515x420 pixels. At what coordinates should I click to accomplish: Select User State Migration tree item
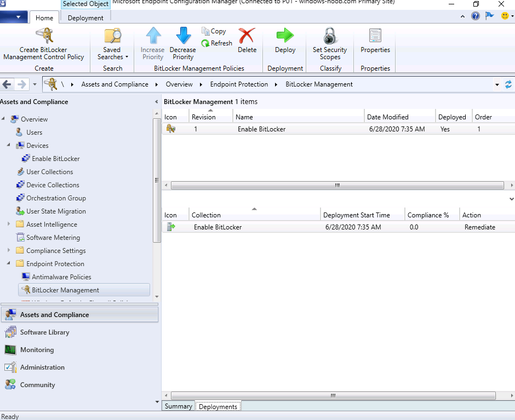[x=56, y=211]
